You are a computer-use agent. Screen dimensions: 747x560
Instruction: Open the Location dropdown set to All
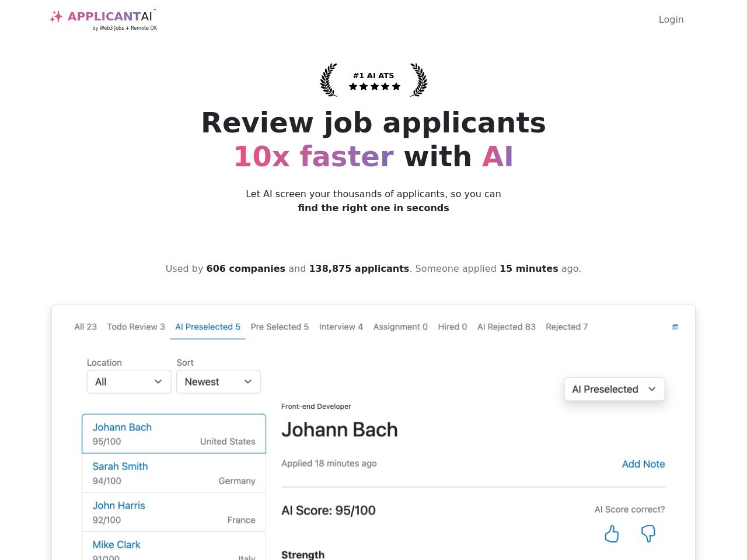(x=129, y=381)
